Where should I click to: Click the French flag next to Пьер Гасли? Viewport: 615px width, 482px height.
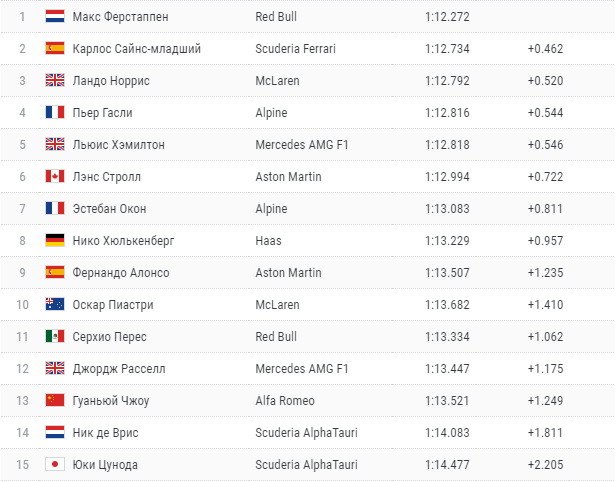tap(55, 113)
